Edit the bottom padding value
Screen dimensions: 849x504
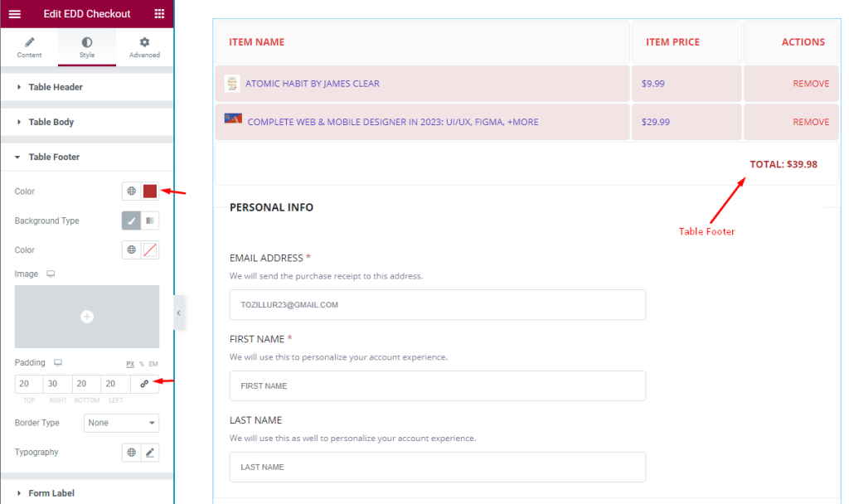click(86, 384)
